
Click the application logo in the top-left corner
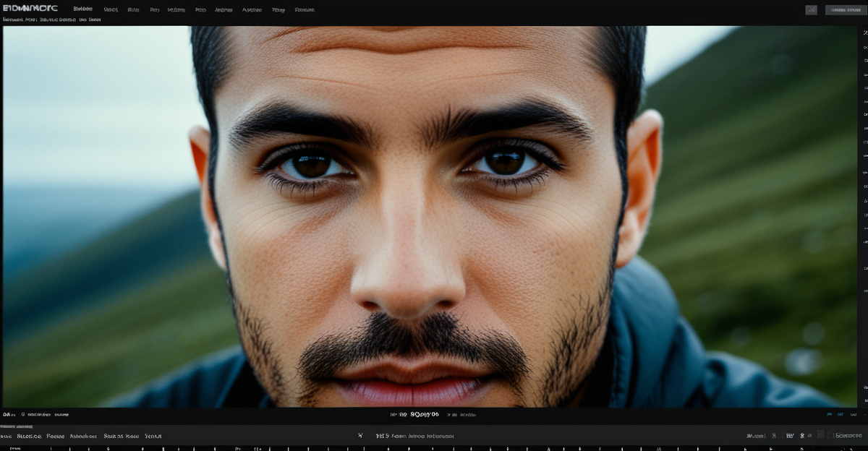tap(30, 9)
